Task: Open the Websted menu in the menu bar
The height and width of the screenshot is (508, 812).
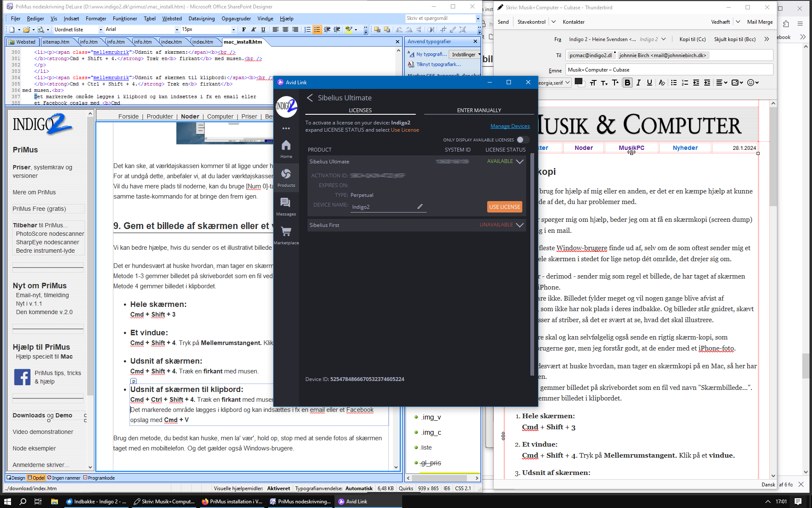Action: coord(172,19)
